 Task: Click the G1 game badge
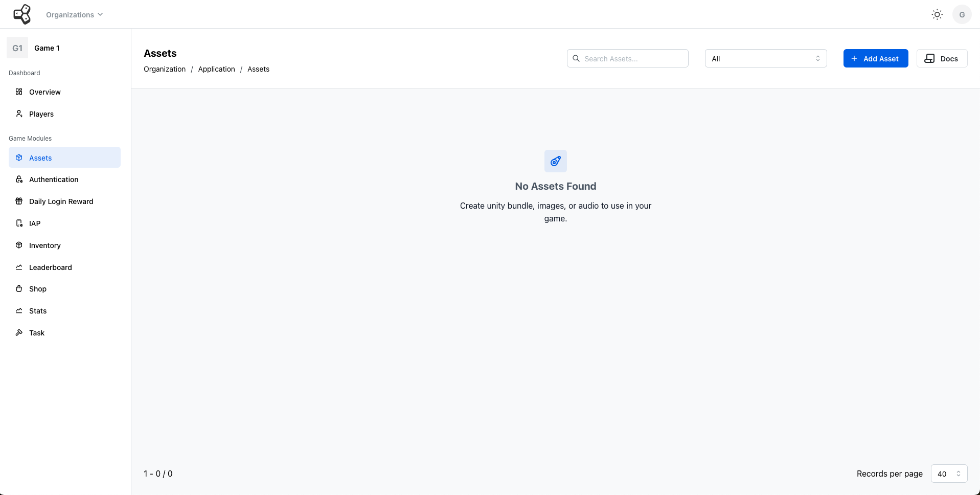click(17, 48)
